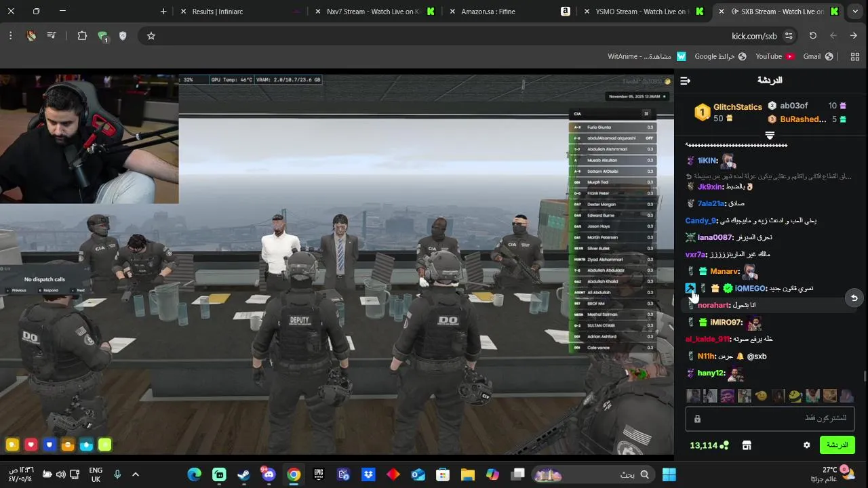Image resolution: width=868 pixels, height=488 pixels.
Task: Click the lime green emote on the stream overlay
Action: (104, 445)
